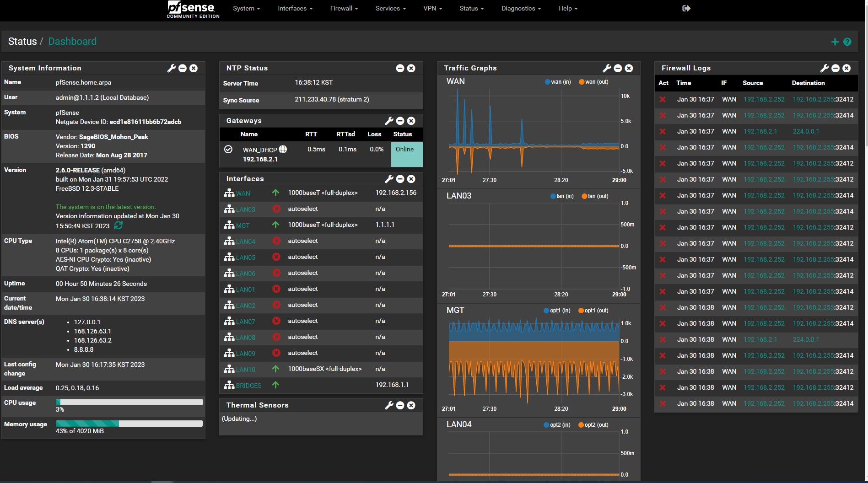Collapse the Traffic Graphs widget
Viewport: 868px width, 483px height.
pyautogui.click(x=618, y=68)
